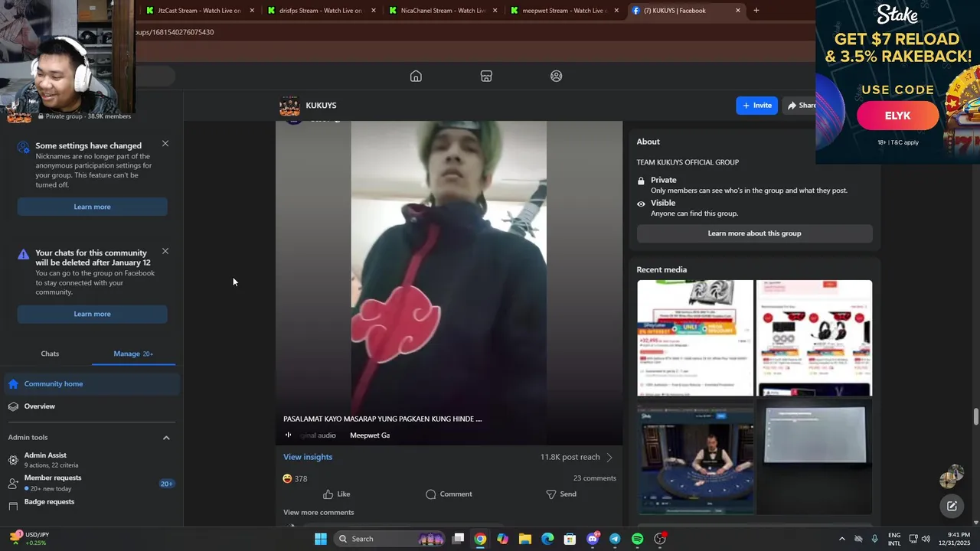
Task: Show hidden system tray icons
Action: tap(842, 539)
